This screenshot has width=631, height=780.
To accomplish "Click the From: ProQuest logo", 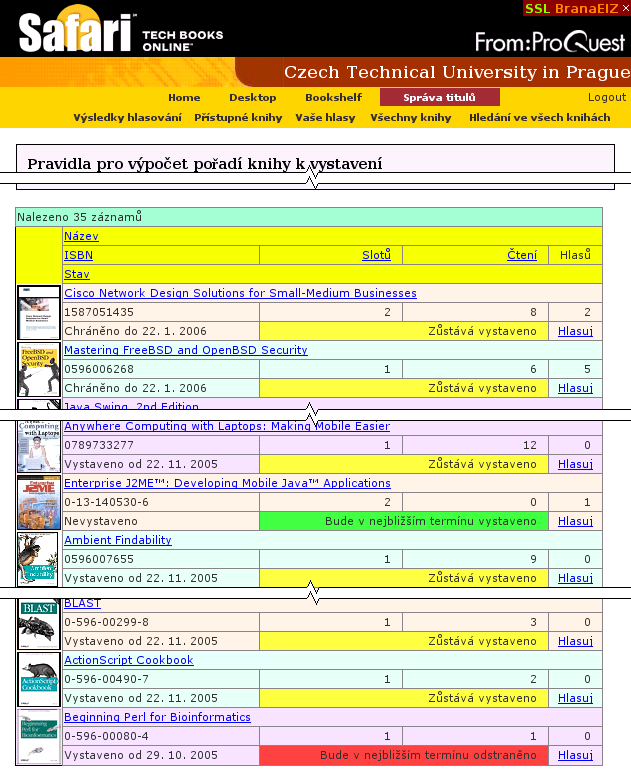I will (550, 42).
